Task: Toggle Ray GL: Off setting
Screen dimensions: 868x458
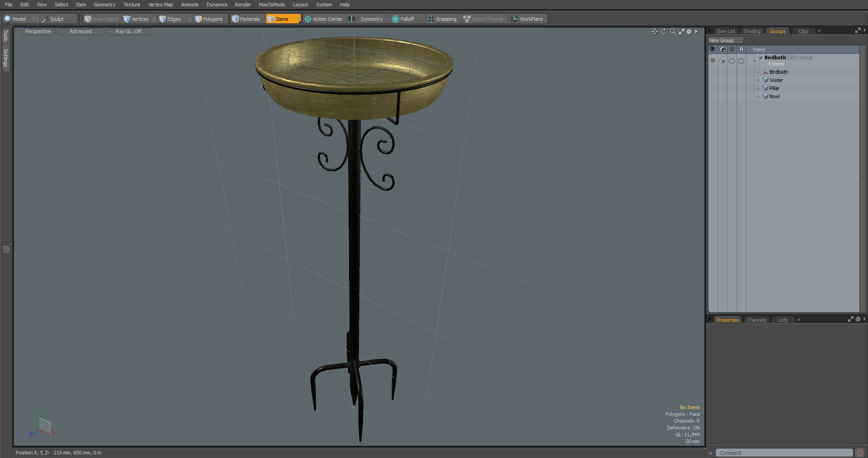Action: pyautogui.click(x=128, y=32)
